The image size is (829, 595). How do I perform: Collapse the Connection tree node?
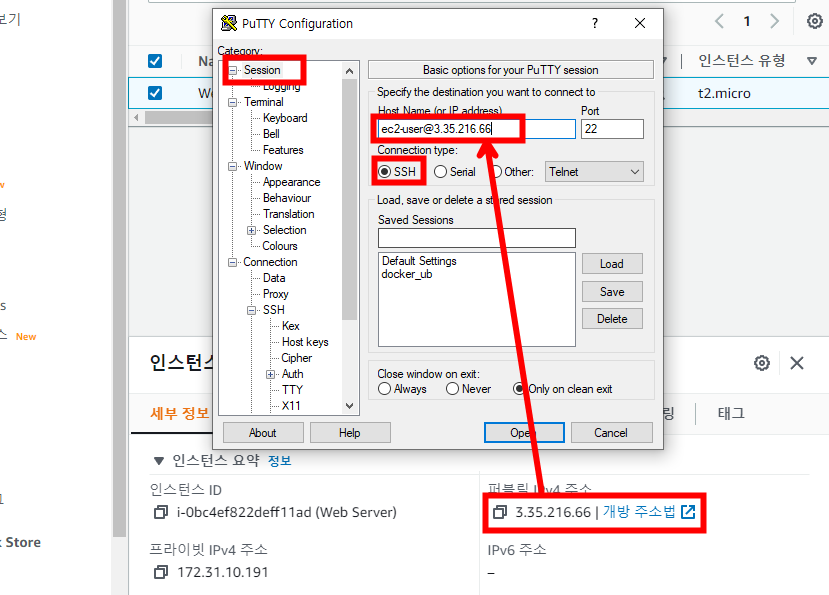tap(233, 262)
